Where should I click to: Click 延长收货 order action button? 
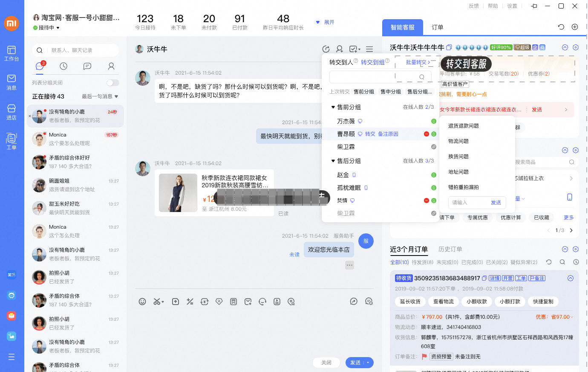point(410,302)
